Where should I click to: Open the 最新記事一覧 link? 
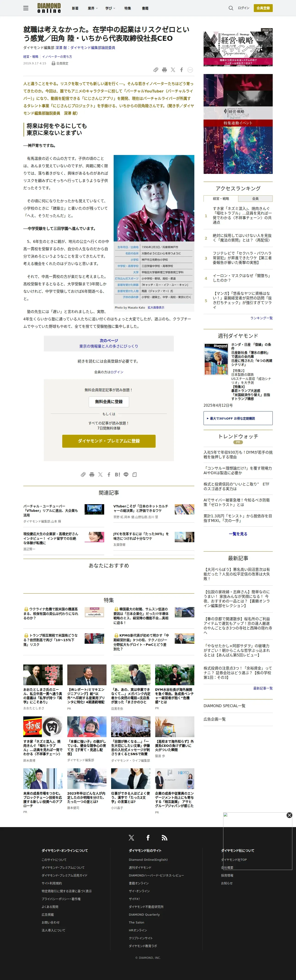263,688
